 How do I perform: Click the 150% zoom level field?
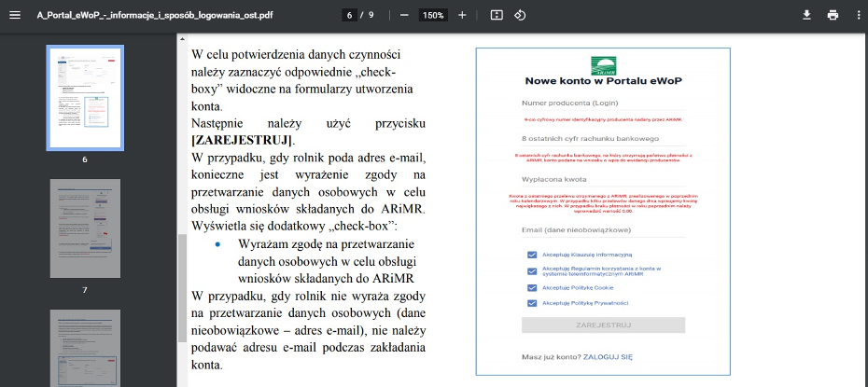click(433, 16)
